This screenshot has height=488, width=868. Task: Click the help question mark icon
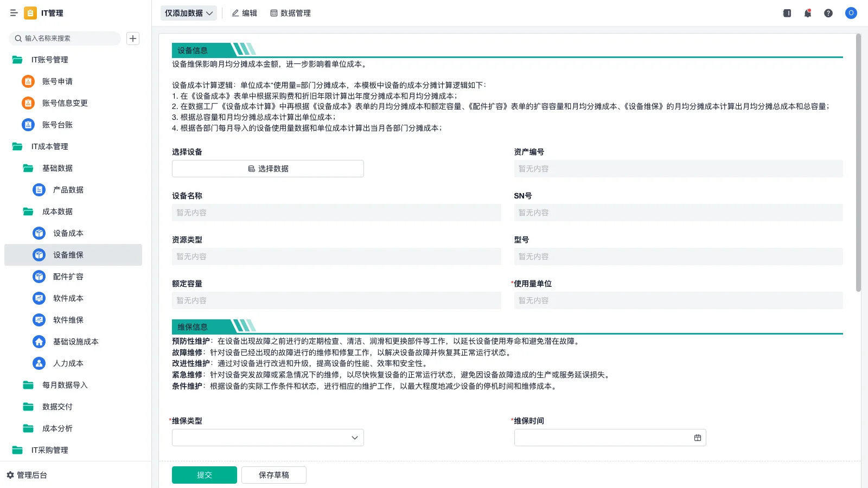[x=828, y=13]
